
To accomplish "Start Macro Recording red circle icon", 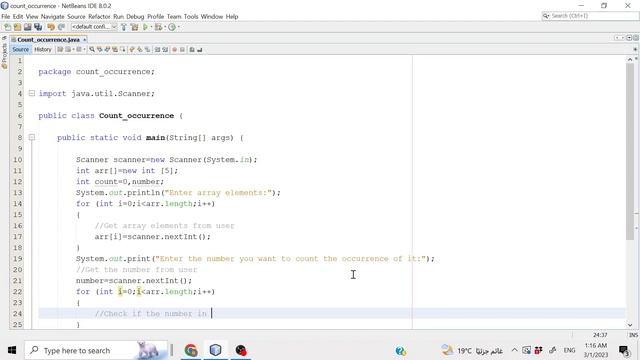I will pos(174,49).
